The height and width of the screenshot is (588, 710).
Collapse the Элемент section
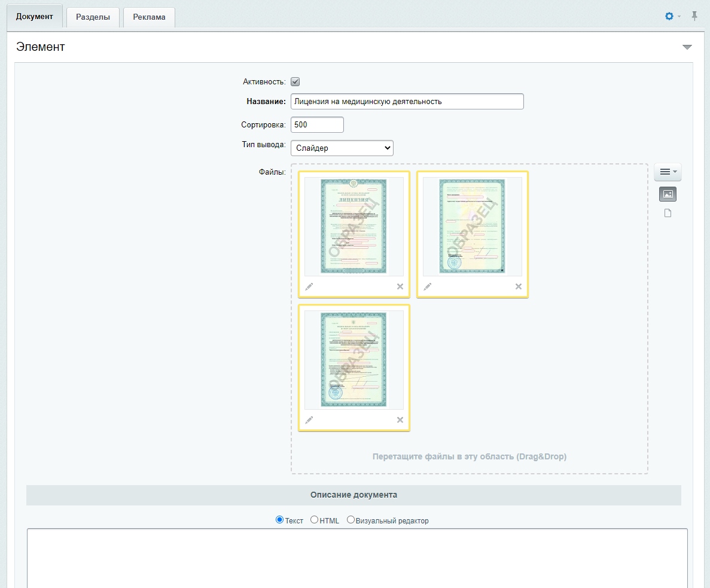pos(687,47)
